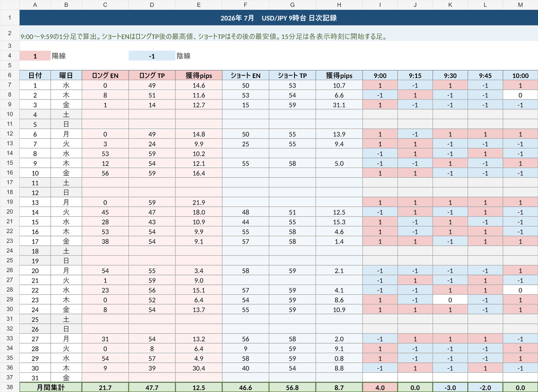Click the 獲得pips header in column H
538x392 pixels.
[339, 75]
